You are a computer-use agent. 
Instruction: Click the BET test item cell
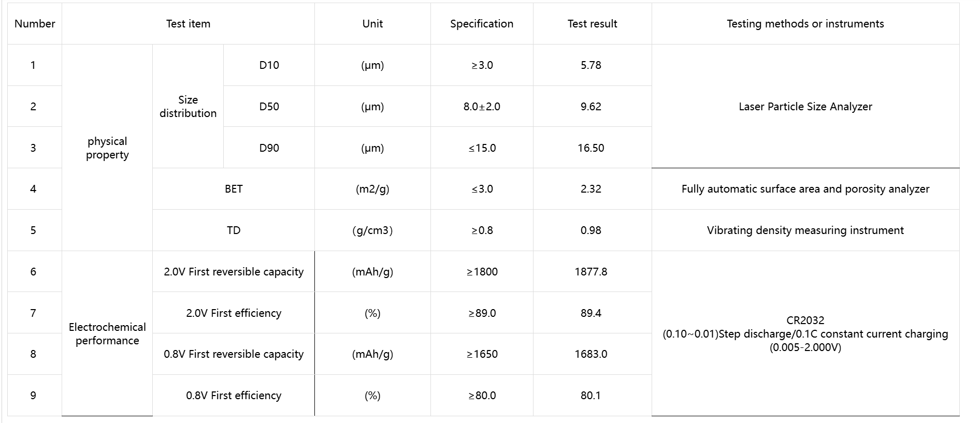click(x=234, y=189)
